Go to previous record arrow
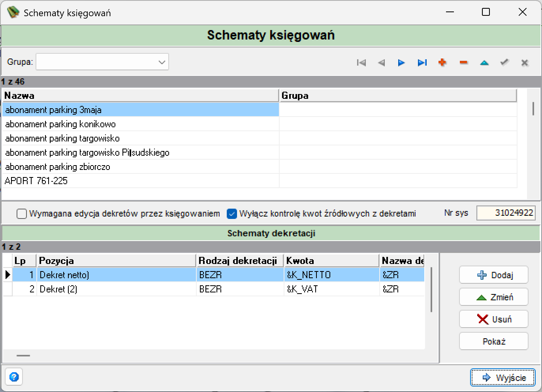 (381, 62)
